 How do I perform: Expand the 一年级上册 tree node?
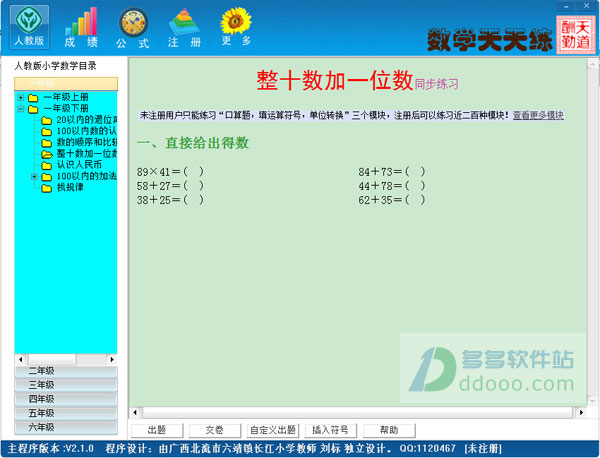21,98
